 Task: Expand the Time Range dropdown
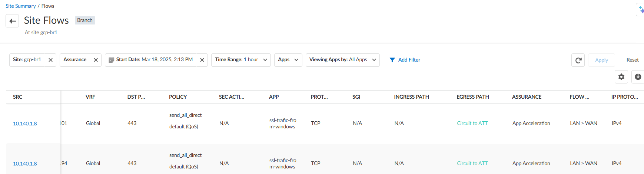(x=265, y=60)
